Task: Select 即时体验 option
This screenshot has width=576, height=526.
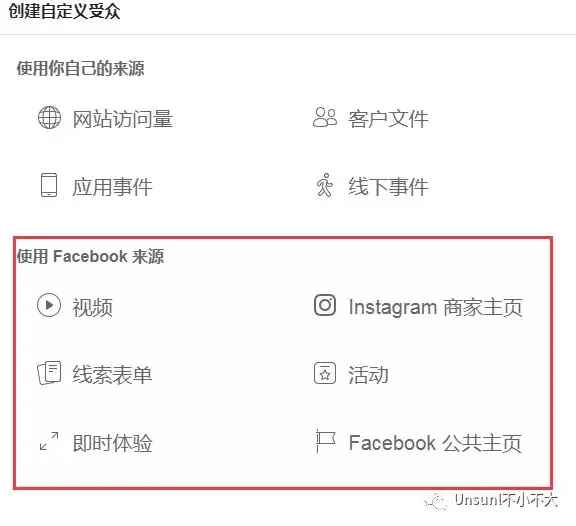Action: click(112, 443)
